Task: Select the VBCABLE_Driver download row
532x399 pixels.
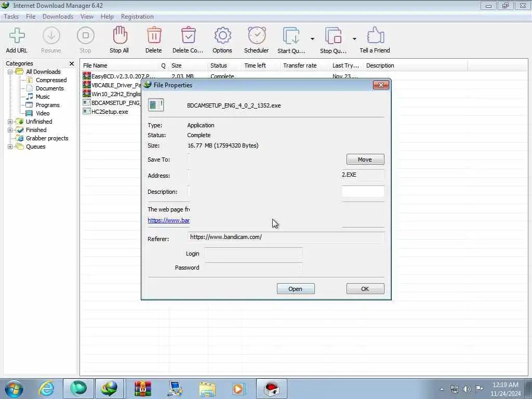Action: pos(112,85)
